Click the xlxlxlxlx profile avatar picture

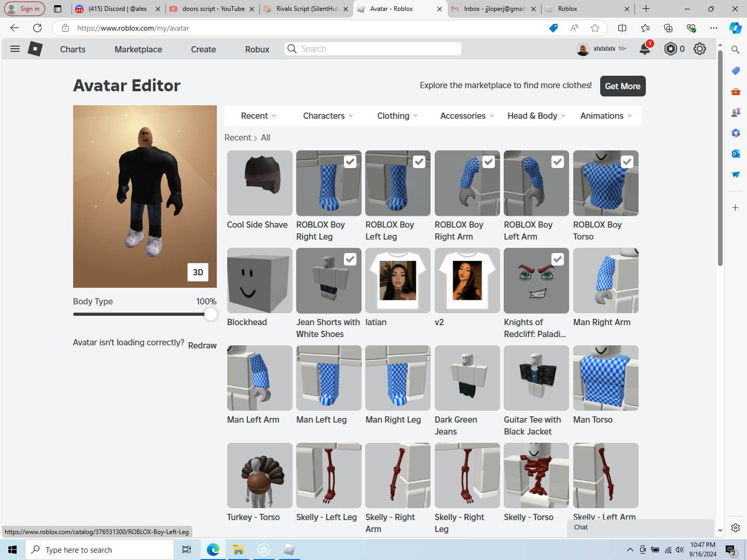point(583,49)
